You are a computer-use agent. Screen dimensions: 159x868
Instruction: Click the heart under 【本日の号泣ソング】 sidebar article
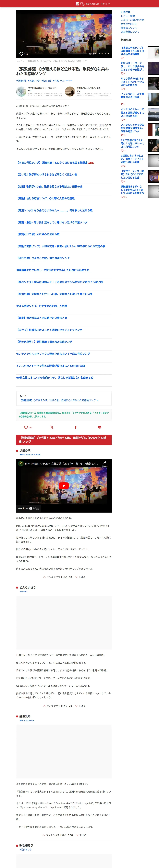122,58
